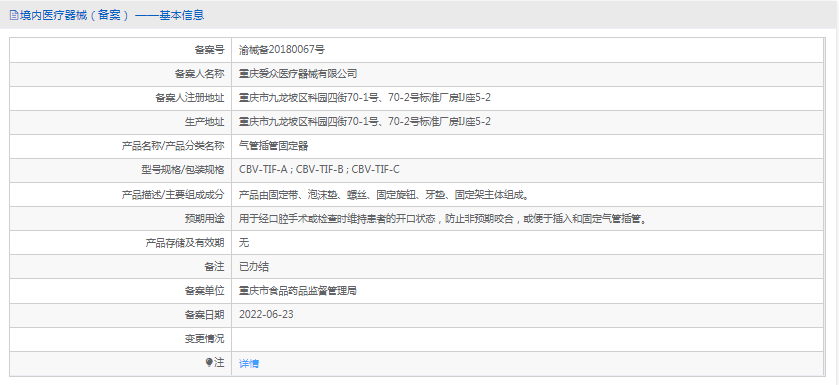Click the 产品存储及有效期 label
Screen dimensions: 839x385
coord(185,243)
